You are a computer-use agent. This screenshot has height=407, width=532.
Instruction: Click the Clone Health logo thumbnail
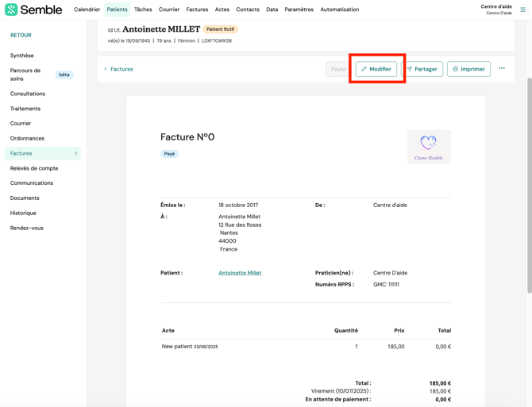429,147
